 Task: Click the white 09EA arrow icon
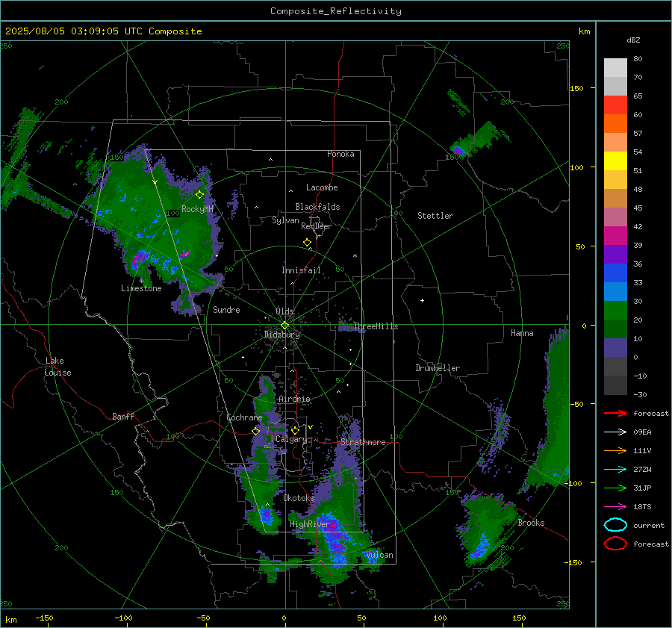(615, 432)
